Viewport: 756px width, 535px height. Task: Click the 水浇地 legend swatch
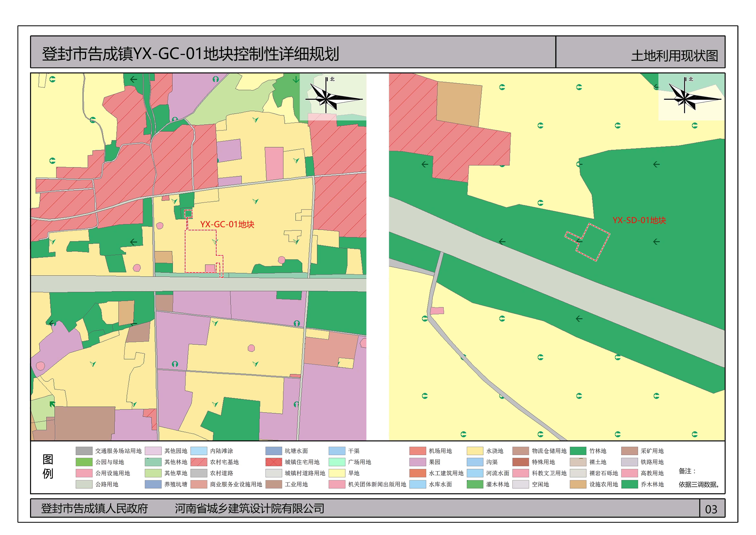475,451
